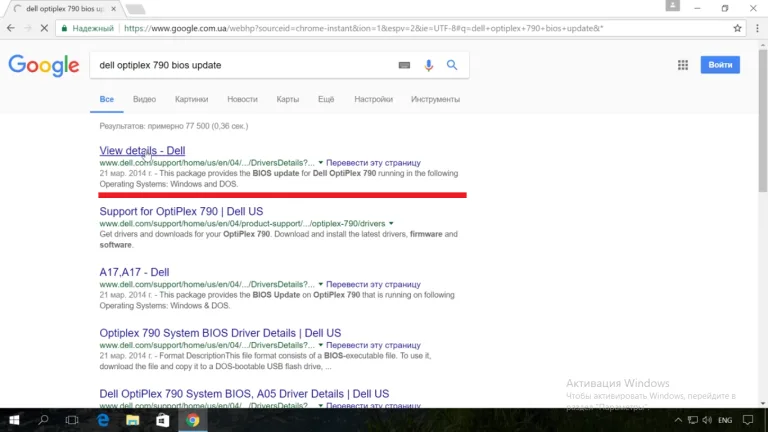Image resolution: width=768 pixels, height=432 pixels.
Task: Go back to the previous page
Action: click(11, 28)
